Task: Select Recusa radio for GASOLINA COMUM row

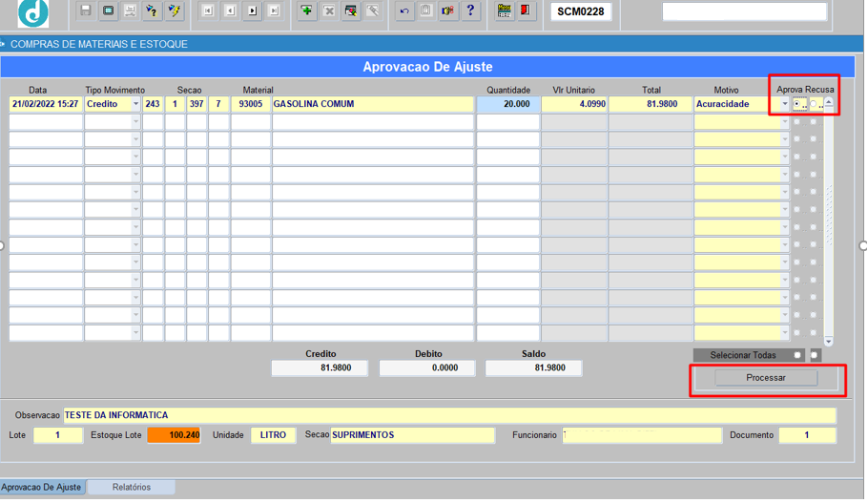Action: point(814,104)
